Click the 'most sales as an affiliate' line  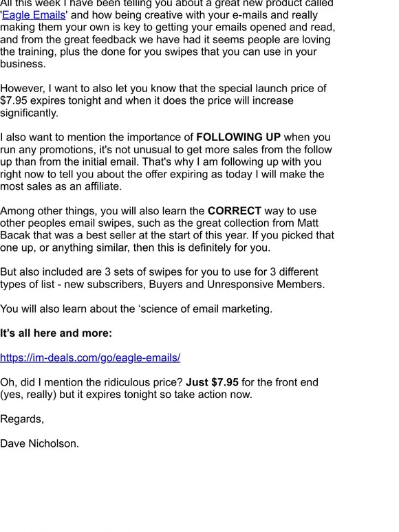point(61,186)
